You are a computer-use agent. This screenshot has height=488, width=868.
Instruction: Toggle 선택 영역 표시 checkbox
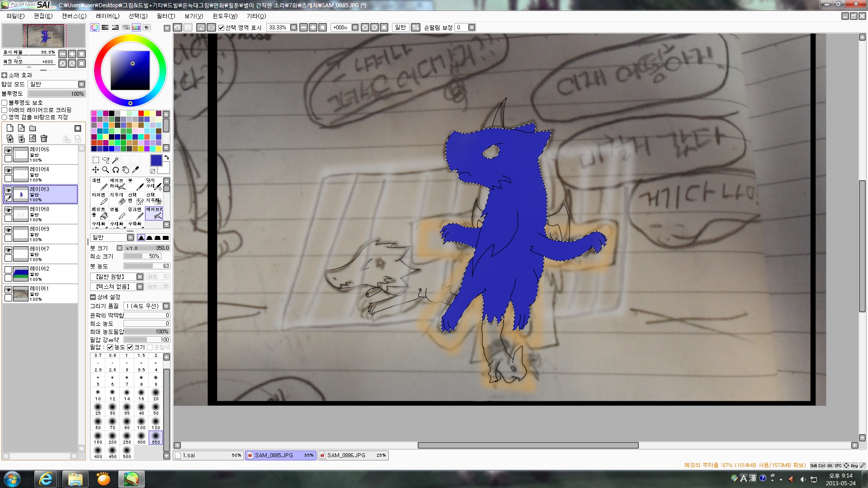[x=222, y=28]
